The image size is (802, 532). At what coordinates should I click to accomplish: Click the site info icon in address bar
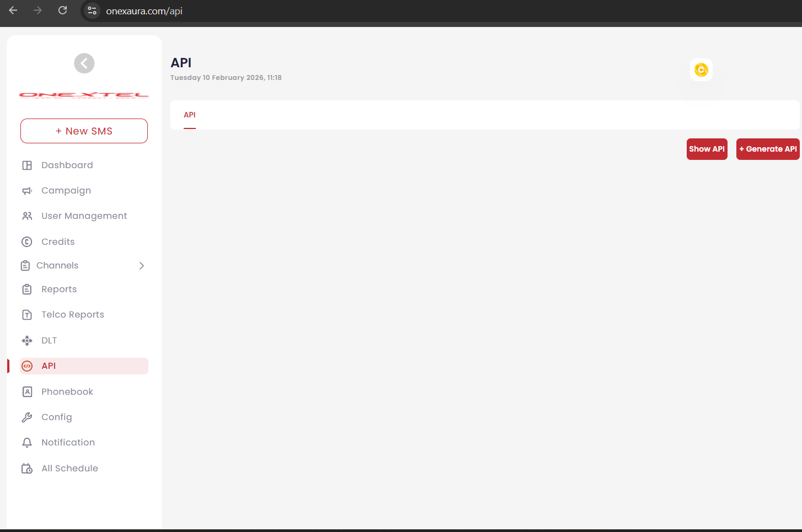point(92,11)
